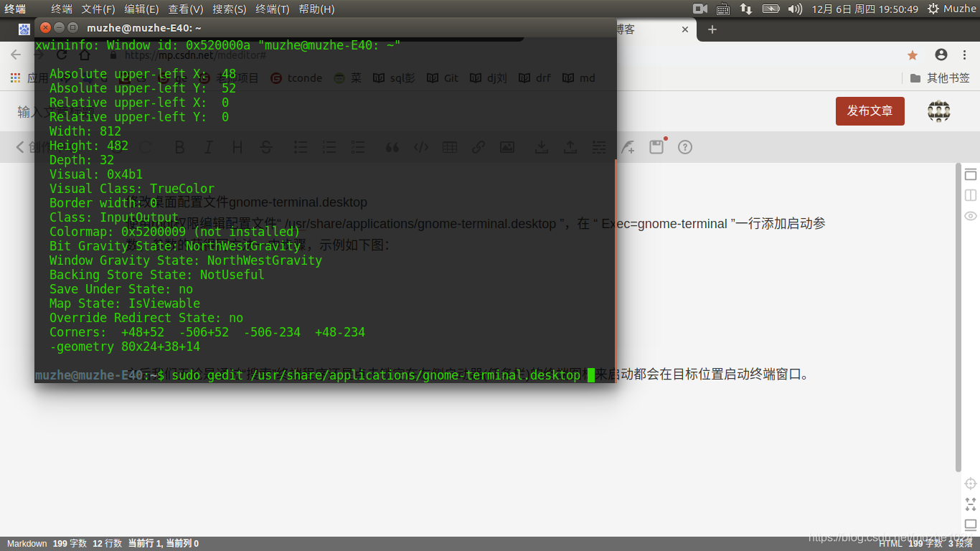
Task: Insert an image with the picture icon
Action: tap(507, 147)
